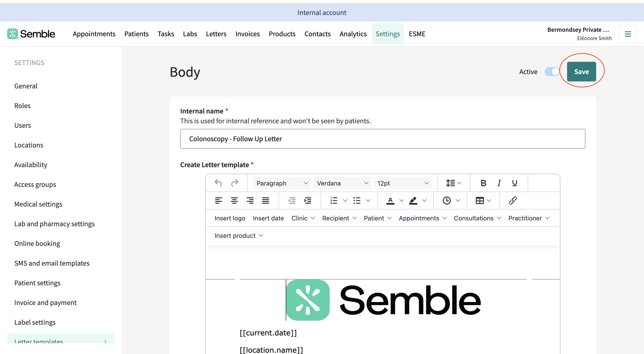The height and width of the screenshot is (354, 644).
Task: Expand the Consultations merge field menu
Action: [477, 218]
